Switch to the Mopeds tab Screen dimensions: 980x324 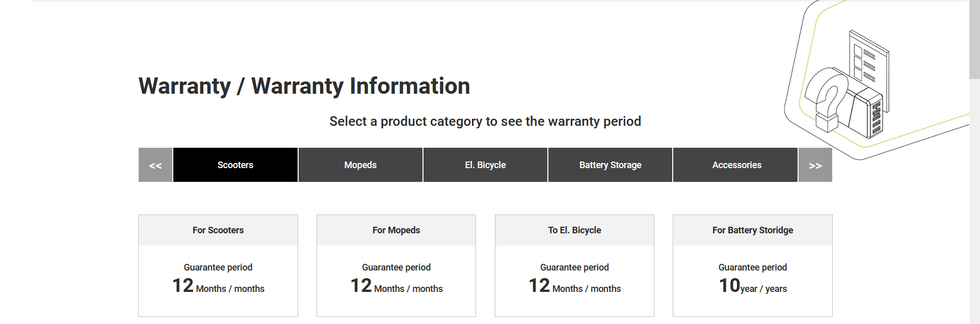point(360,165)
